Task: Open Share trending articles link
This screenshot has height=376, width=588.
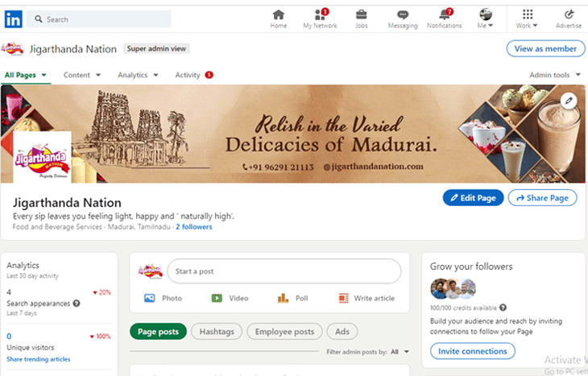Action: [38, 359]
